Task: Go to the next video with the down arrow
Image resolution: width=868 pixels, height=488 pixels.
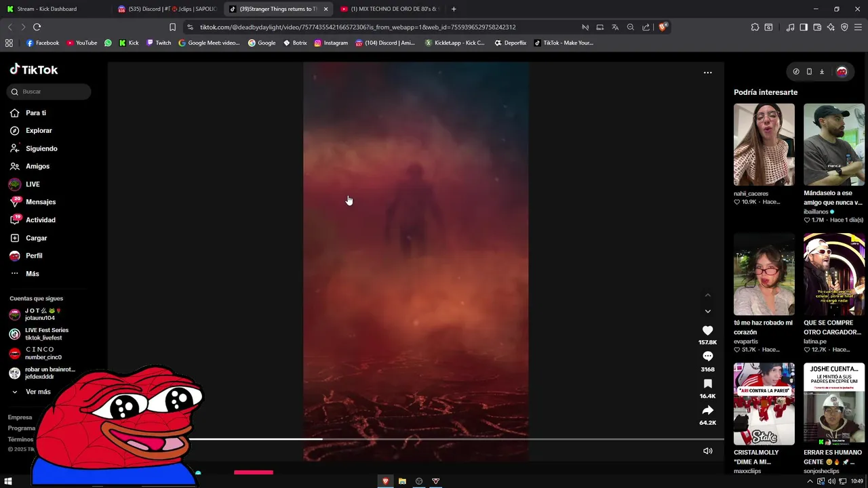Action: click(707, 311)
